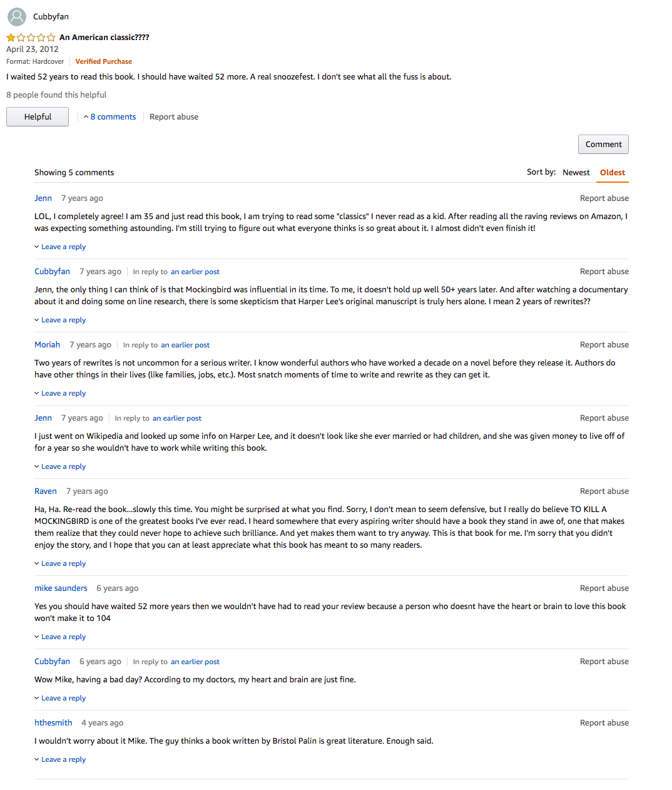Open the Comment button

coord(603,144)
